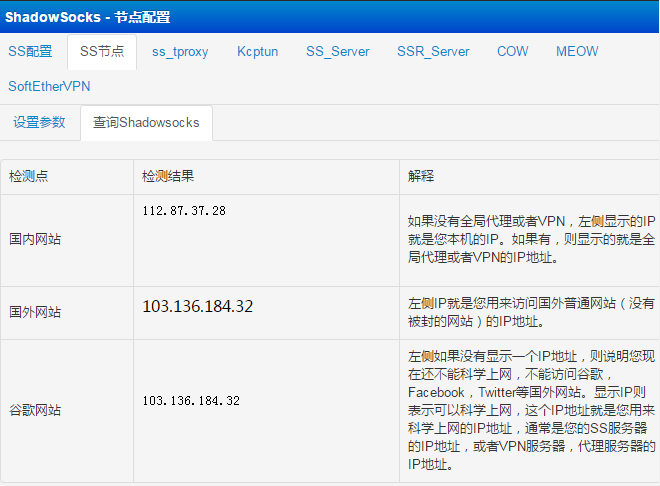The width and height of the screenshot is (660, 486).
Task: Open the SS配置 tab
Action: (30, 51)
